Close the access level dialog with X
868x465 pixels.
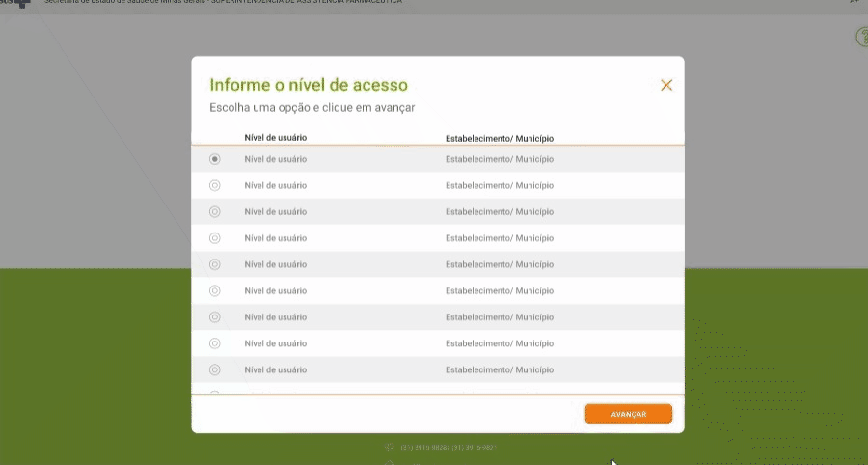click(x=665, y=85)
